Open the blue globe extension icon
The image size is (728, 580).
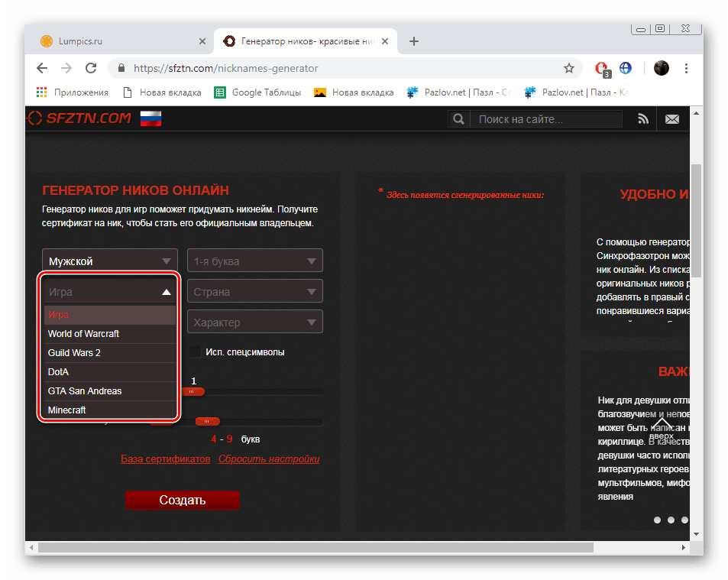click(x=626, y=68)
